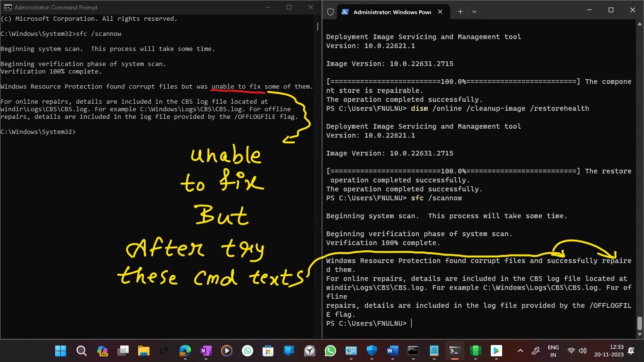Open WhatsApp from the taskbar

247,351
